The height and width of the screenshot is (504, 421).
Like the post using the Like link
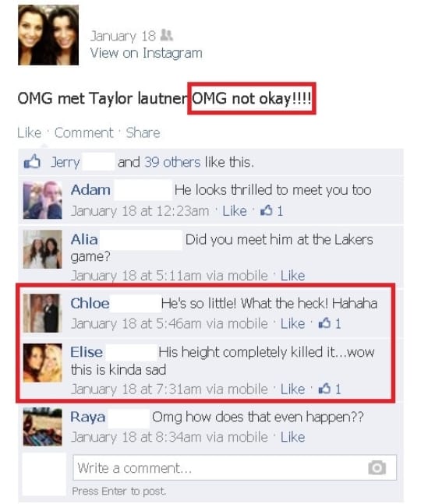click(30, 132)
